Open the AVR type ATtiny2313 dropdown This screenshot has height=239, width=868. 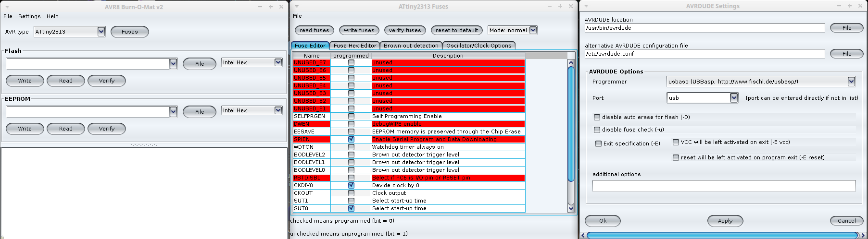(70, 32)
